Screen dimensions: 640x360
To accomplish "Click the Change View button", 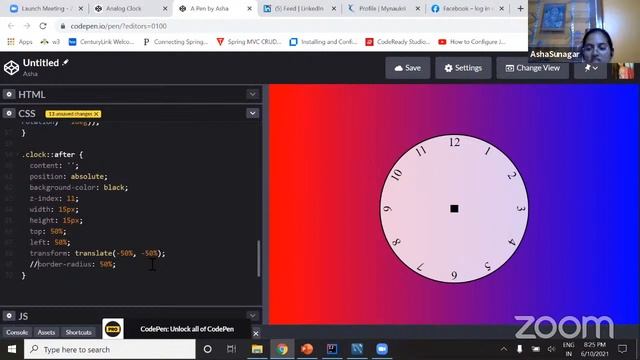I will (x=533, y=68).
